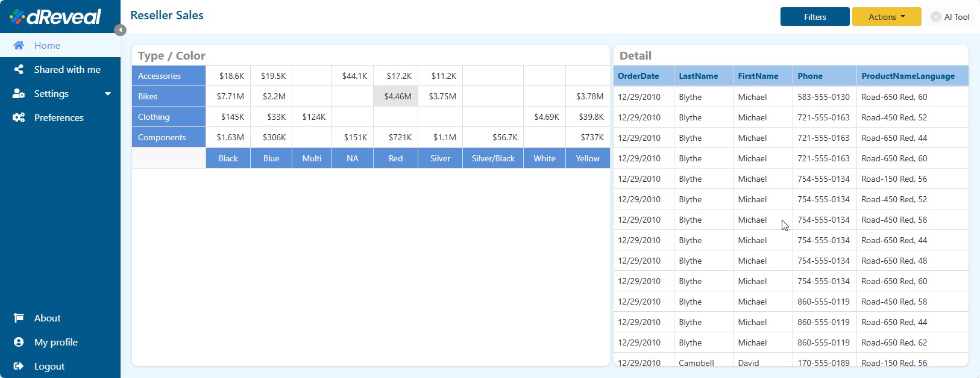Click the Settings users-gear icon
The height and width of the screenshot is (378, 980).
point(19,93)
